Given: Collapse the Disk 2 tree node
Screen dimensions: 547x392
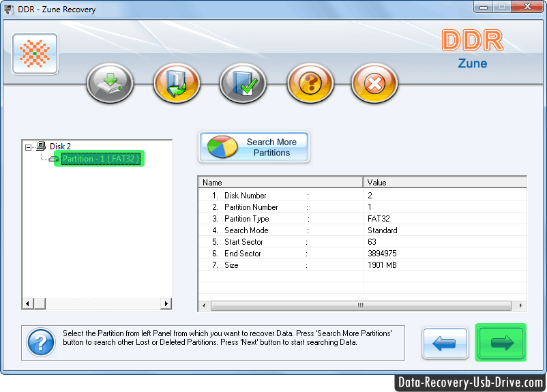Looking at the screenshot, I should (28, 147).
